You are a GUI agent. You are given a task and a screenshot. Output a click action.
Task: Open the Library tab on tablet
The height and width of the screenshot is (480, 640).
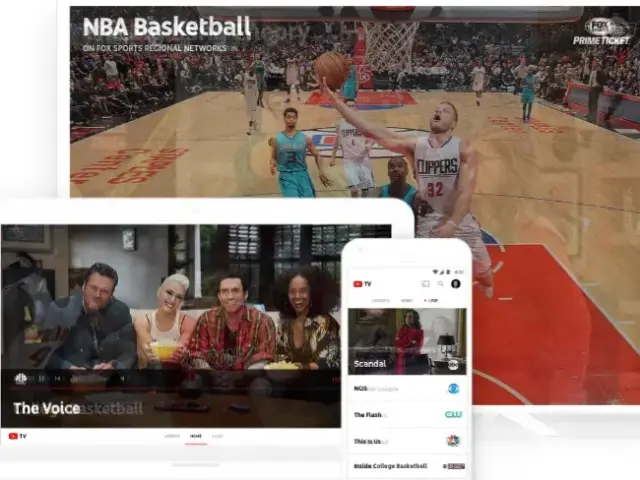[171, 436]
